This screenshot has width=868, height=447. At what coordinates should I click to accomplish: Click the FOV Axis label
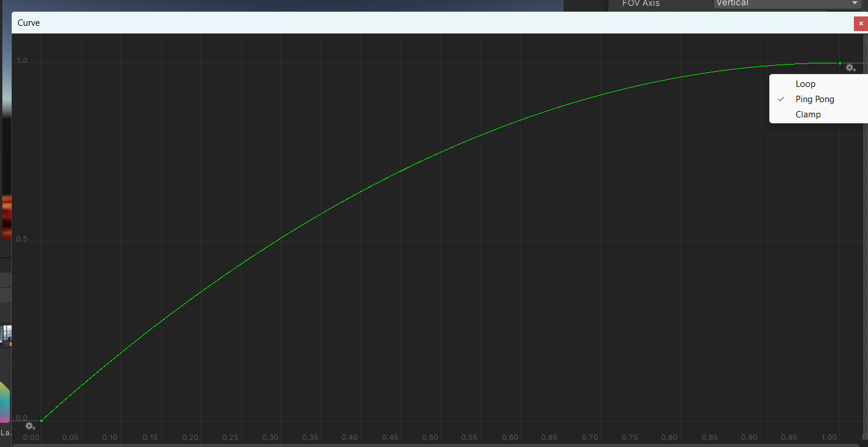click(x=642, y=4)
